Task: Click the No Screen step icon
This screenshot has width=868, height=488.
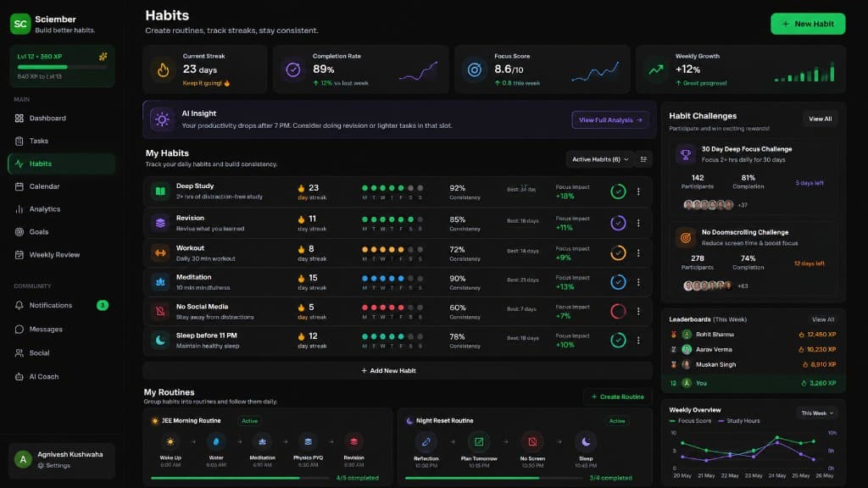Action: 532,441
